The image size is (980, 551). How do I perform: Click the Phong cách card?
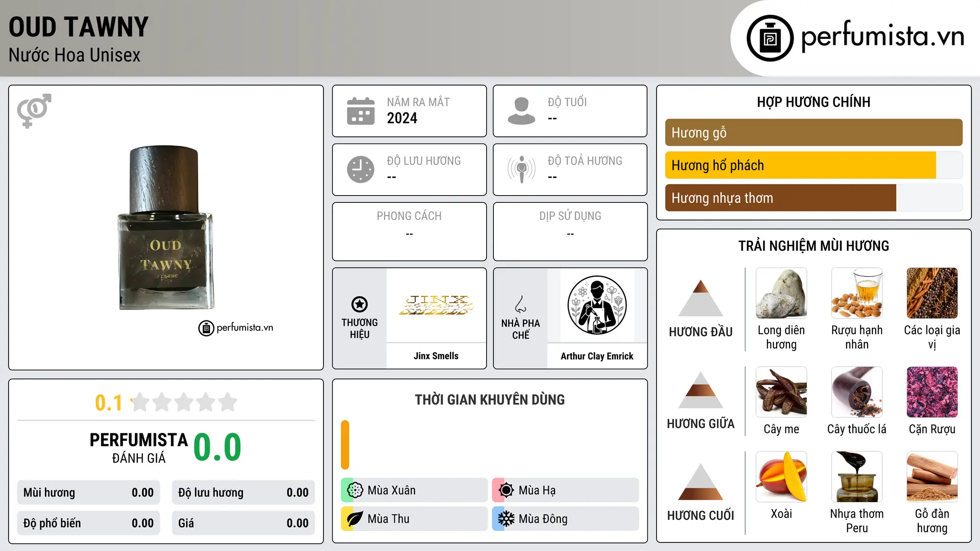tap(409, 231)
